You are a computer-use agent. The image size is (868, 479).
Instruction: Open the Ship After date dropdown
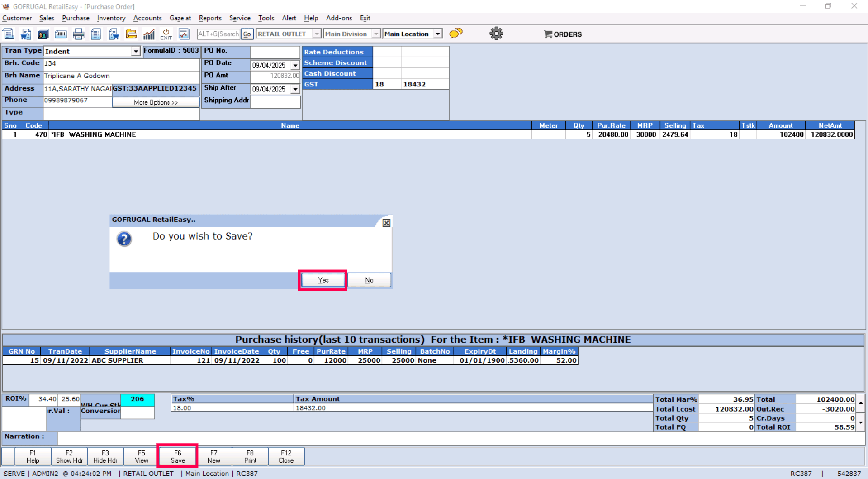pos(295,89)
